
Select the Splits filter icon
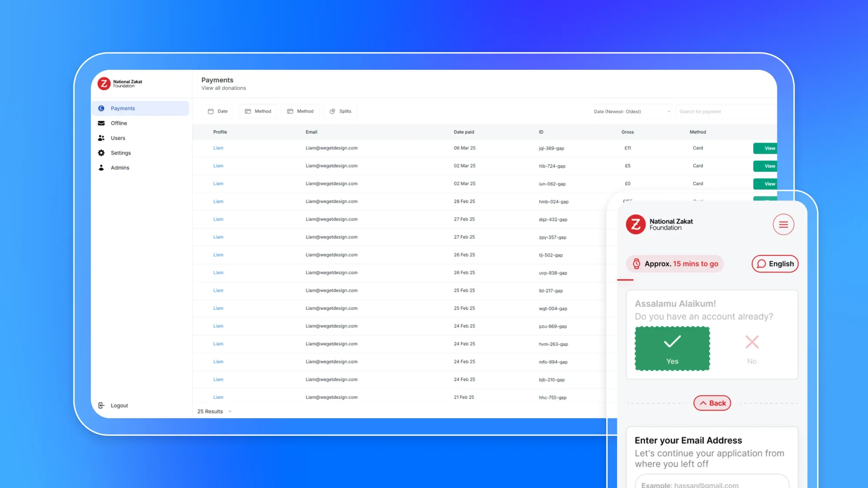tap(332, 111)
